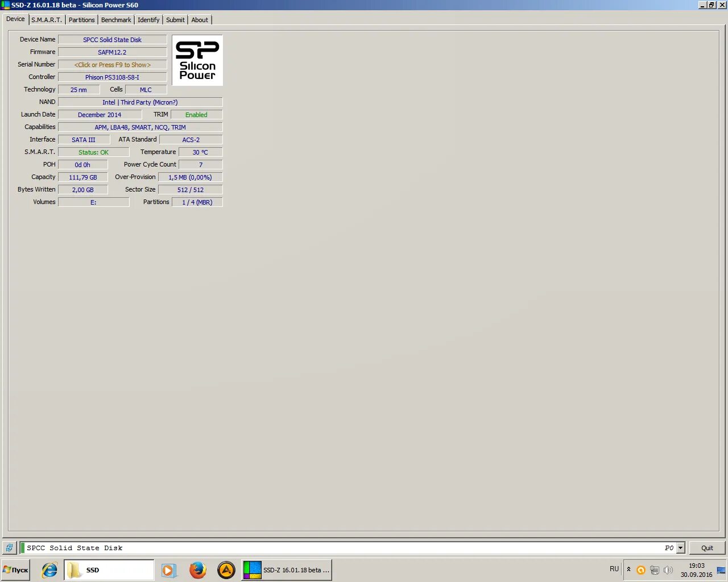
Task: Click the technology value 25 nm
Action: [x=79, y=90]
